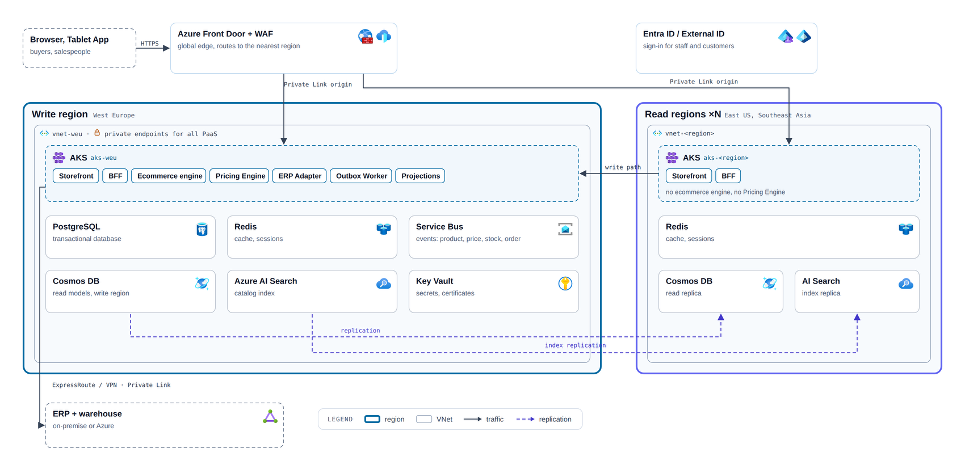Click the traffic arrow symbol in legend
This screenshot has width=966, height=466.
click(473, 419)
